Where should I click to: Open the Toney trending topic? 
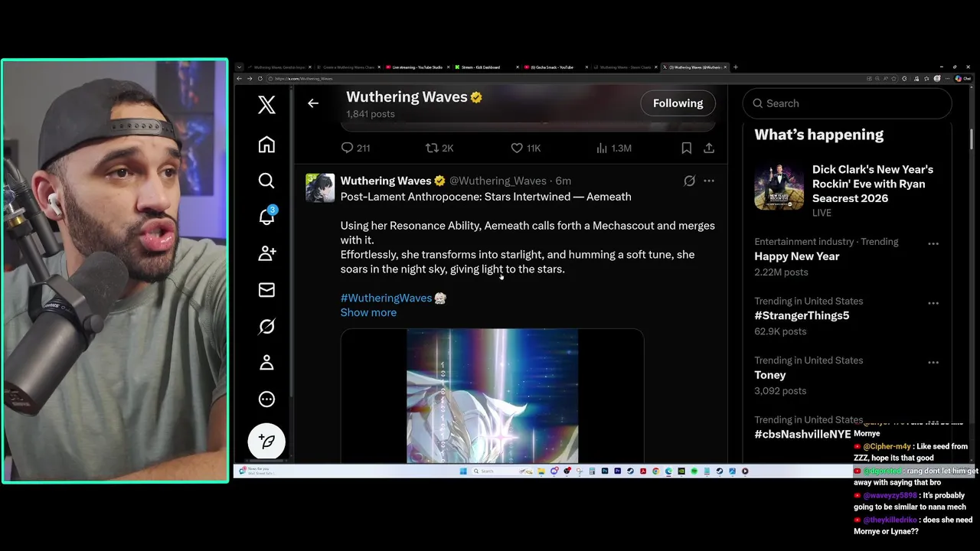(x=769, y=375)
